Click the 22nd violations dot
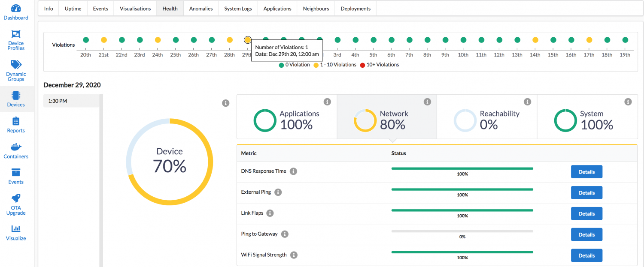Image resolution: width=644 pixels, height=267 pixels. [122, 40]
